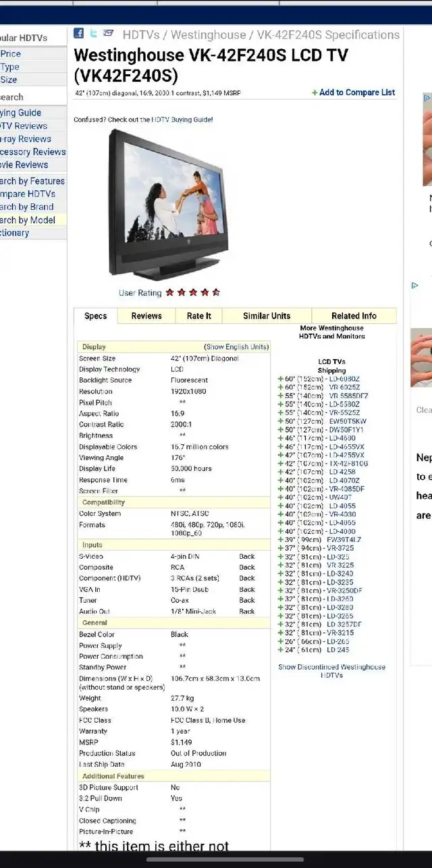Go to Westinghouse in the breadcrumb

click(208, 35)
